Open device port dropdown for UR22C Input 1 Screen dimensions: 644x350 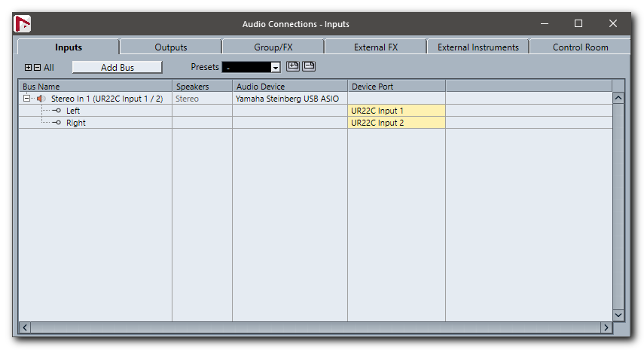[396, 111]
